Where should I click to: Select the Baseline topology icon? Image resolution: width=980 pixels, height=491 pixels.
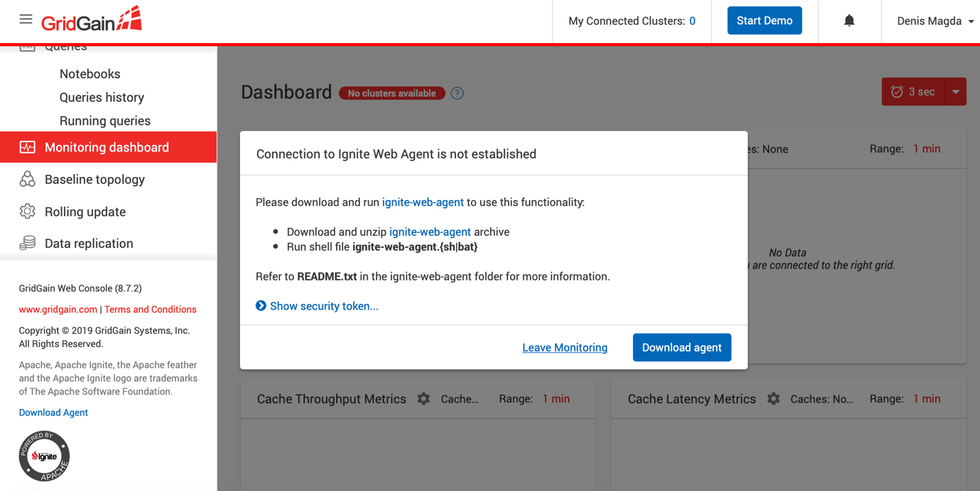tap(27, 179)
